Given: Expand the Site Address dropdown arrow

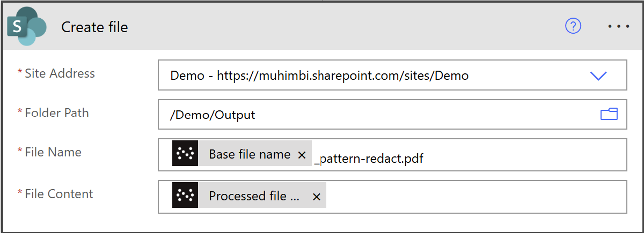Looking at the screenshot, I should click(x=598, y=76).
